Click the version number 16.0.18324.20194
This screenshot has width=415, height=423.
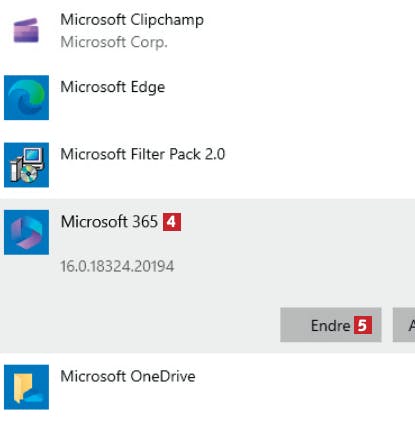pos(117,266)
